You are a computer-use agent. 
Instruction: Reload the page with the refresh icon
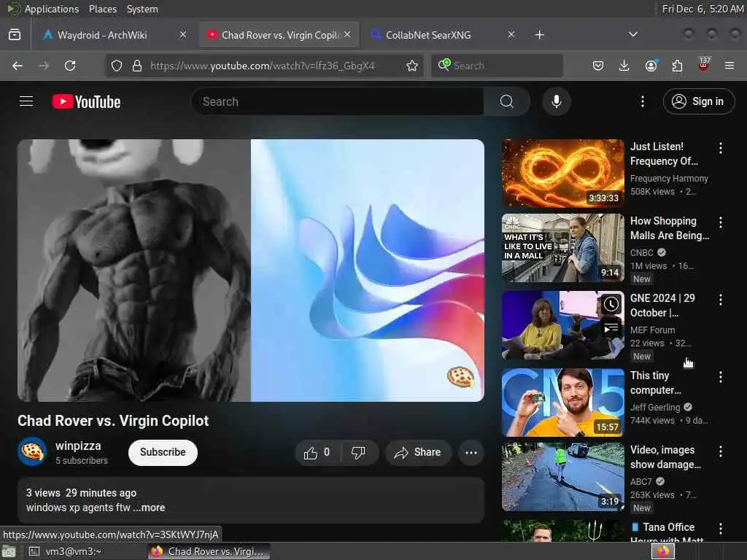70,66
